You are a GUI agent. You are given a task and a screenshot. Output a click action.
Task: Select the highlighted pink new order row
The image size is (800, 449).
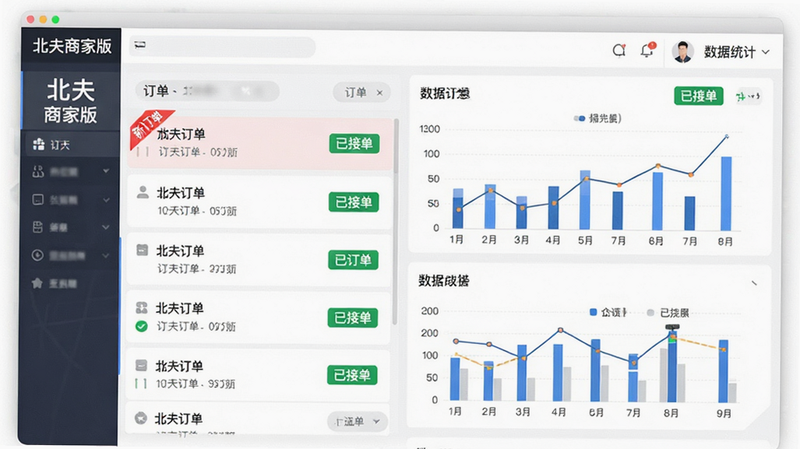pyautogui.click(x=260, y=143)
